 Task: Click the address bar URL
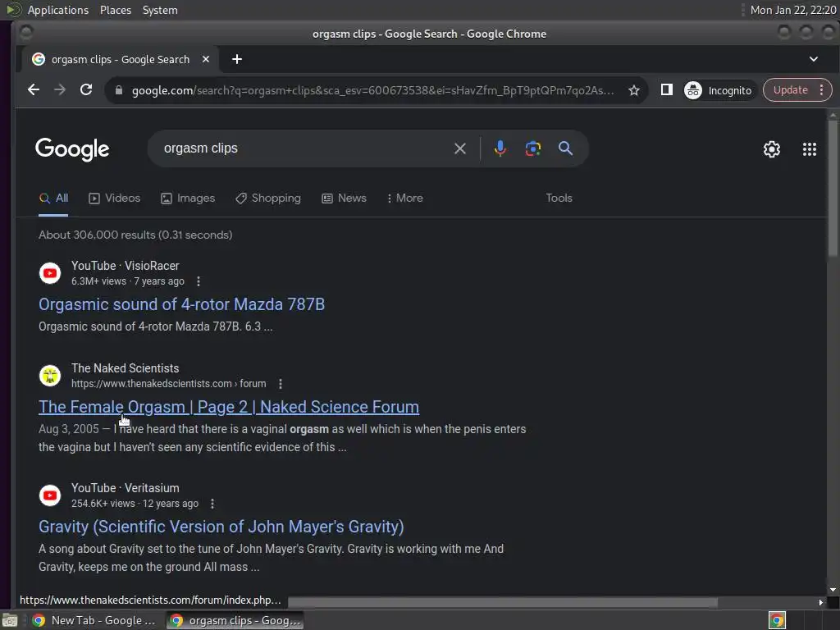coord(373,90)
